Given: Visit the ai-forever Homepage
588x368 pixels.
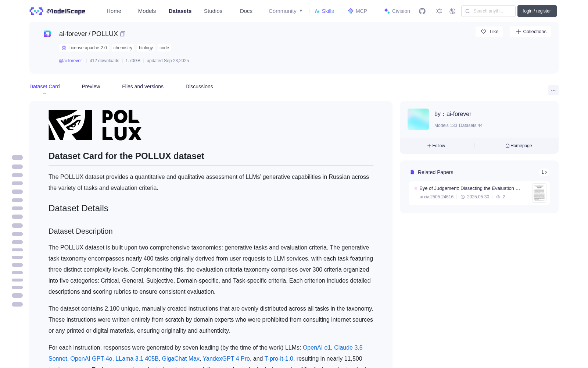Looking at the screenshot, I should tap(519, 146).
